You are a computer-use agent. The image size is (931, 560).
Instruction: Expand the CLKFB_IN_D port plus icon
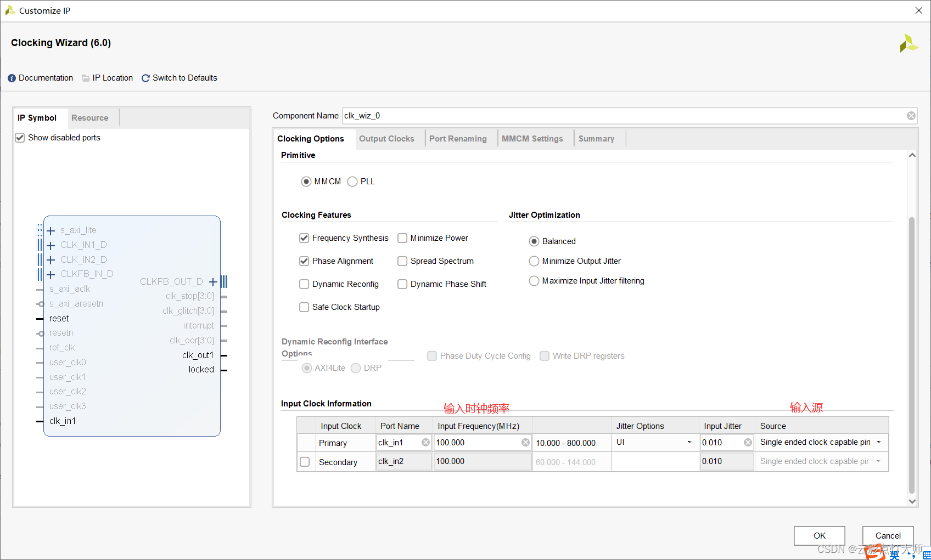[51, 275]
